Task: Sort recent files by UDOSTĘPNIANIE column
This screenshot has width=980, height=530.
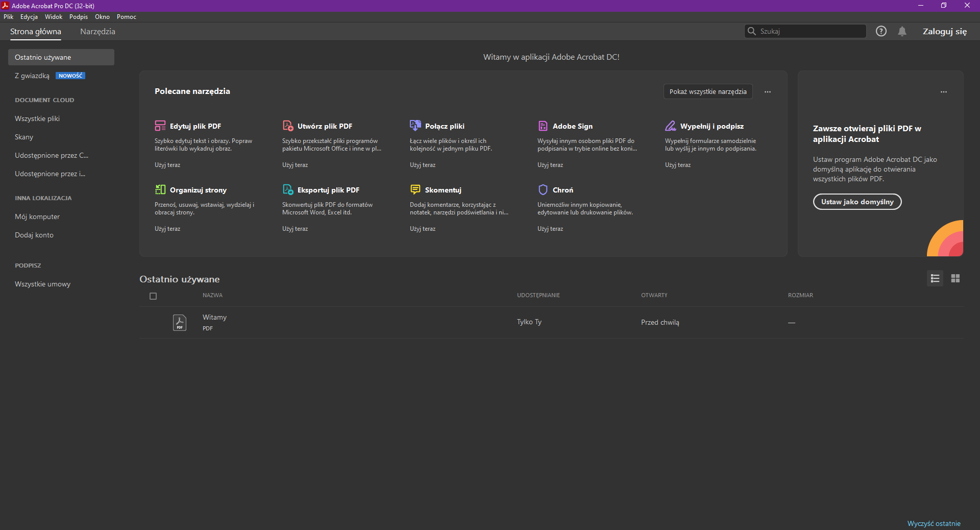Action: pyautogui.click(x=538, y=295)
